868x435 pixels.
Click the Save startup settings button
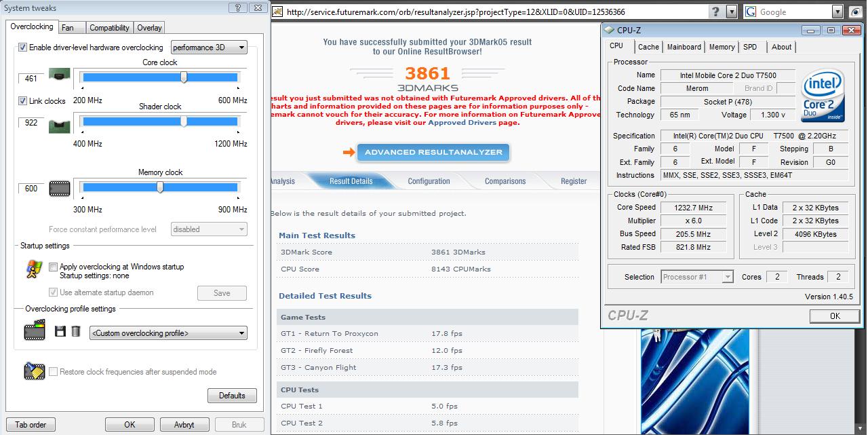click(x=222, y=293)
